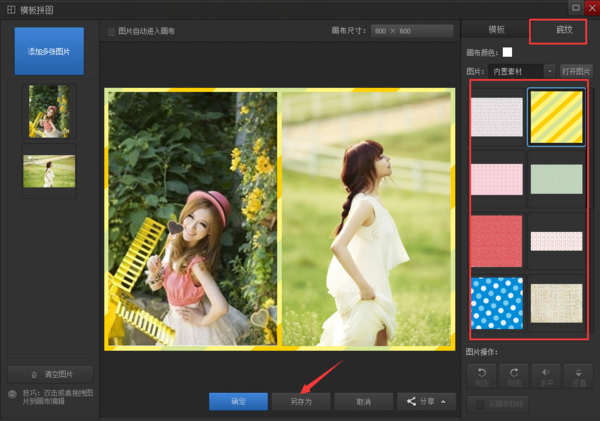Select the blue polka dot background pattern
Screen dimensions: 600x421
click(497, 303)
